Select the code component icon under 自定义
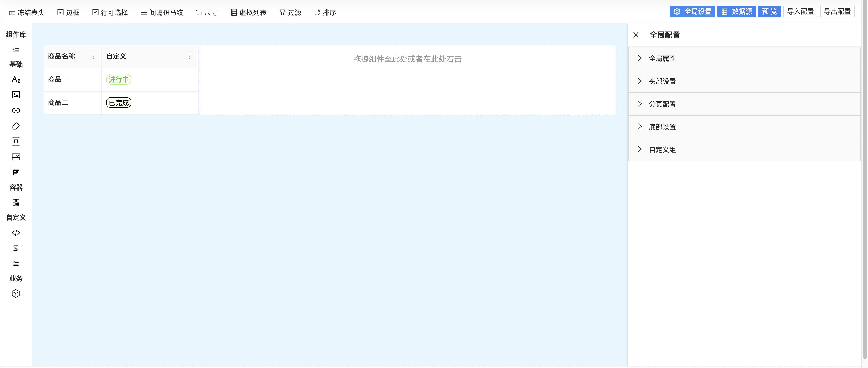The height and width of the screenshot is (368, 868). click(16, 232)
